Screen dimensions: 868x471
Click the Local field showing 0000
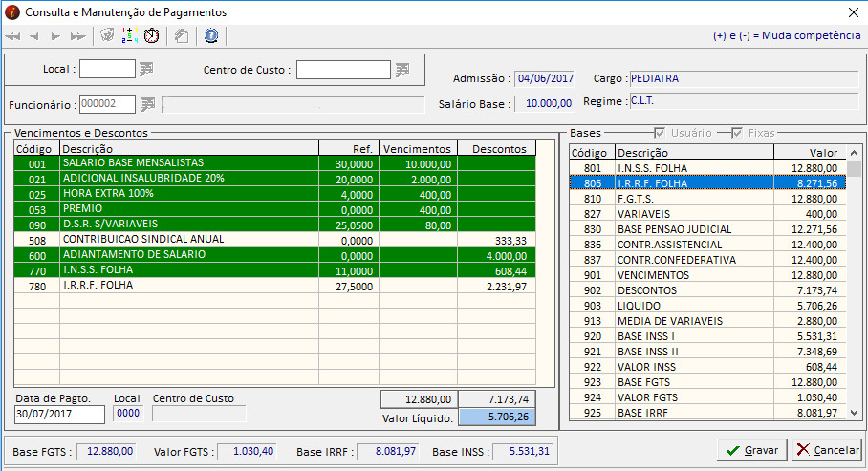click(x=128, y=414)
